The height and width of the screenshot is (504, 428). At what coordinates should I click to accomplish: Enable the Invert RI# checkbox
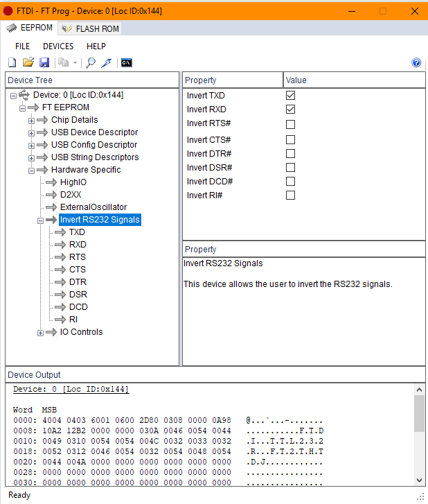[291, 195]
